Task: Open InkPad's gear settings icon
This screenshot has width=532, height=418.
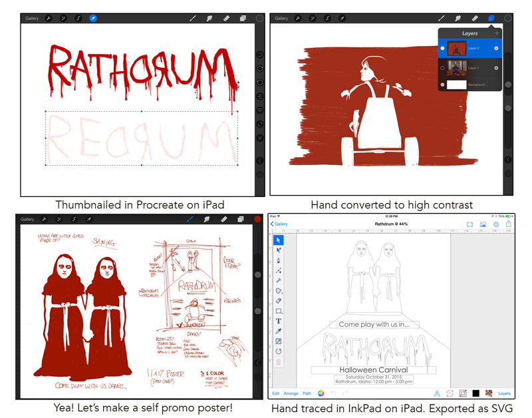Action: 495,224
